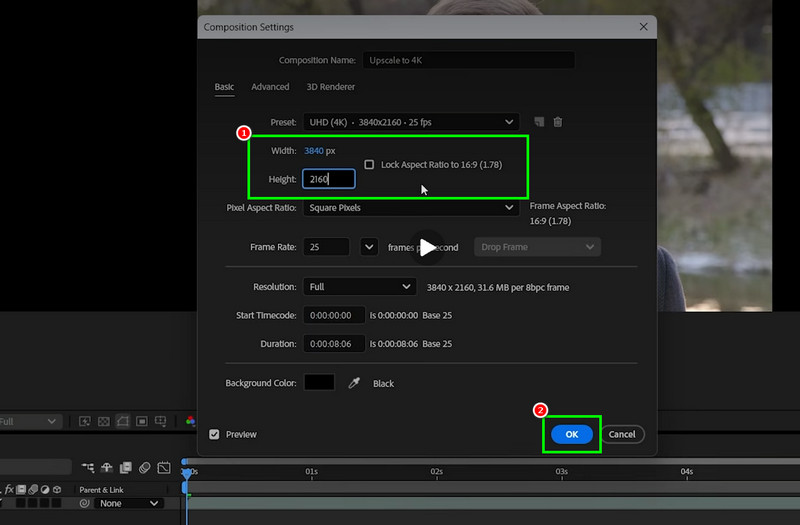Switch to the Advanced tab
Screen dimensions: 800x525
[x=270, y=87]
